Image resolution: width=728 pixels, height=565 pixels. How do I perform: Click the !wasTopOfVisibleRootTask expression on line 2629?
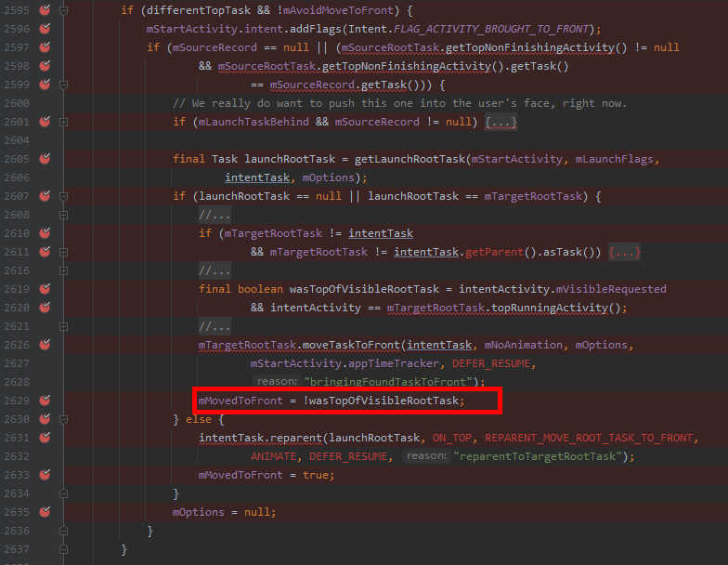pos(381,401)
